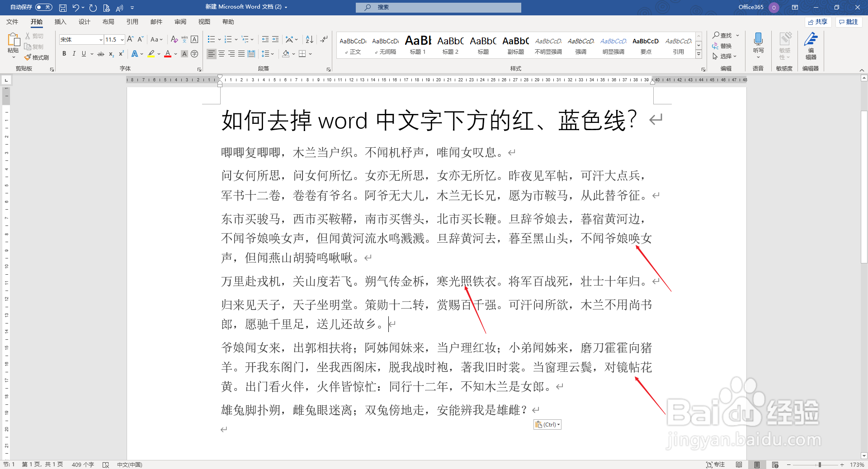Screen dimensions: 868x469
Task: Open the font color dropdown arrow
Action: click(x=175, y=54)
